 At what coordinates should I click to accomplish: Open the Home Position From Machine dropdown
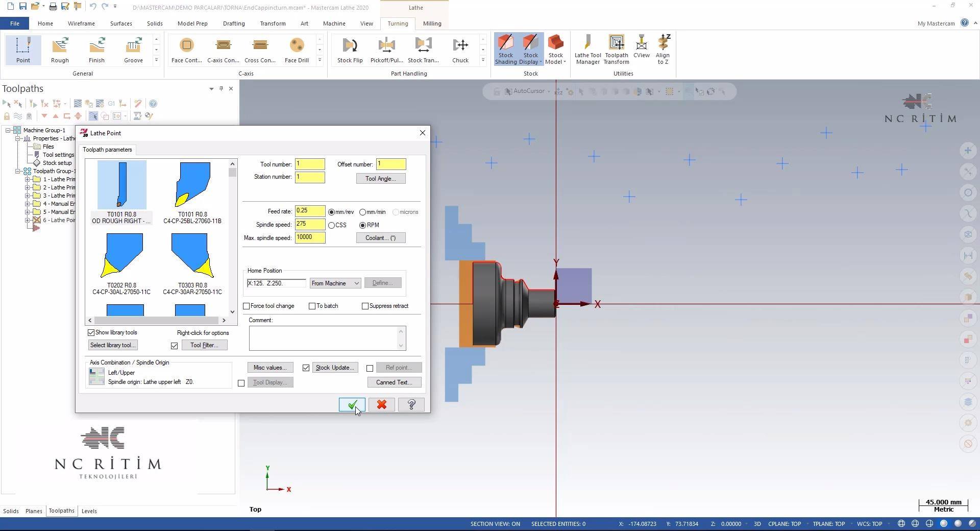click(x=335, y=283)
